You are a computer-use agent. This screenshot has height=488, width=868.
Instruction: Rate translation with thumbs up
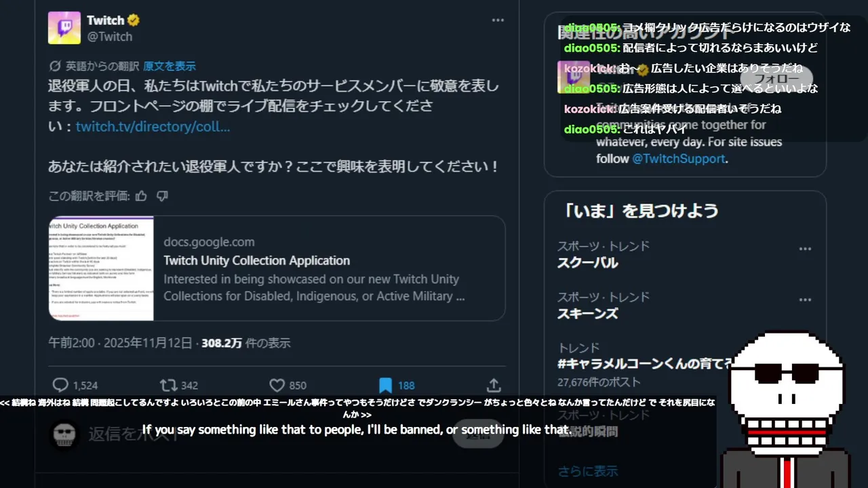[x=141, y=196]
